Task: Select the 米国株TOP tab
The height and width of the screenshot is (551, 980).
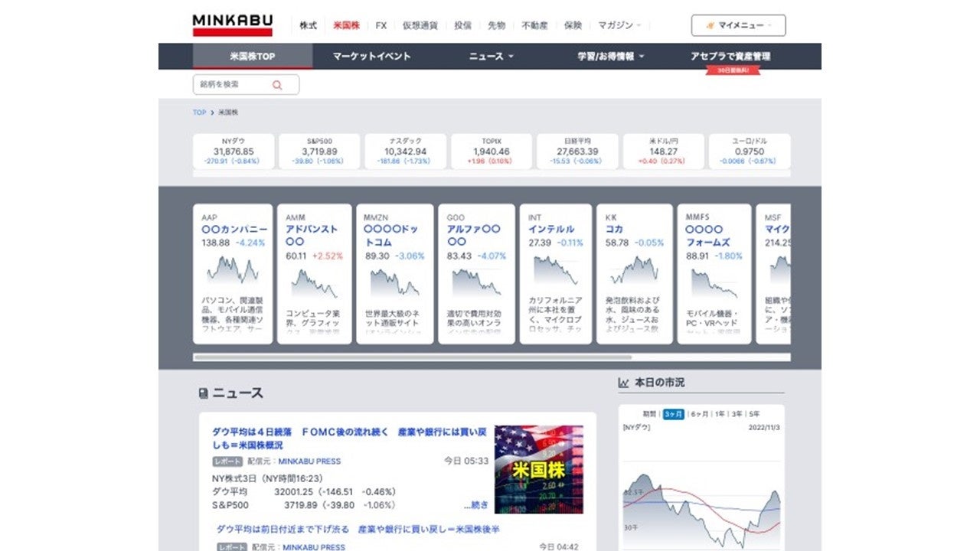Action: pos(253,56)
